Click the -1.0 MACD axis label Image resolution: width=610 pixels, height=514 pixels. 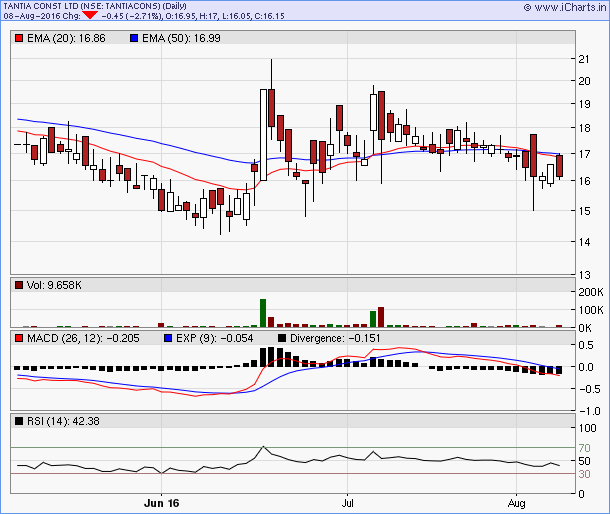click(589, 411)
